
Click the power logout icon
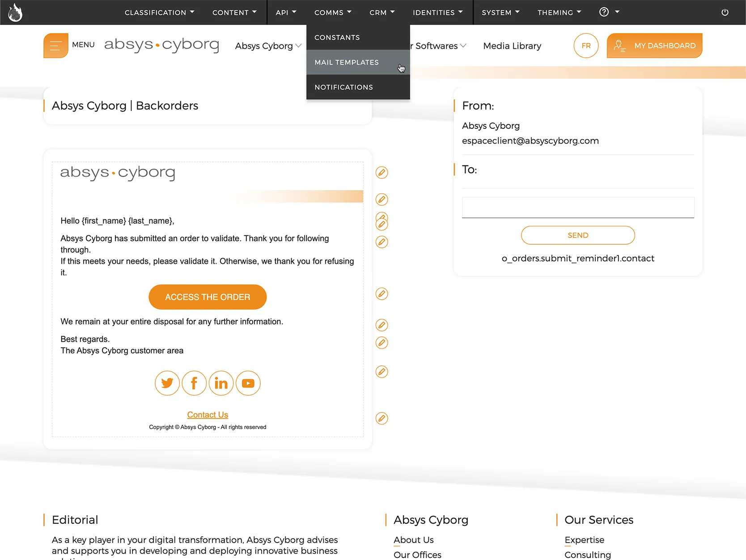(x=725, y=13)
